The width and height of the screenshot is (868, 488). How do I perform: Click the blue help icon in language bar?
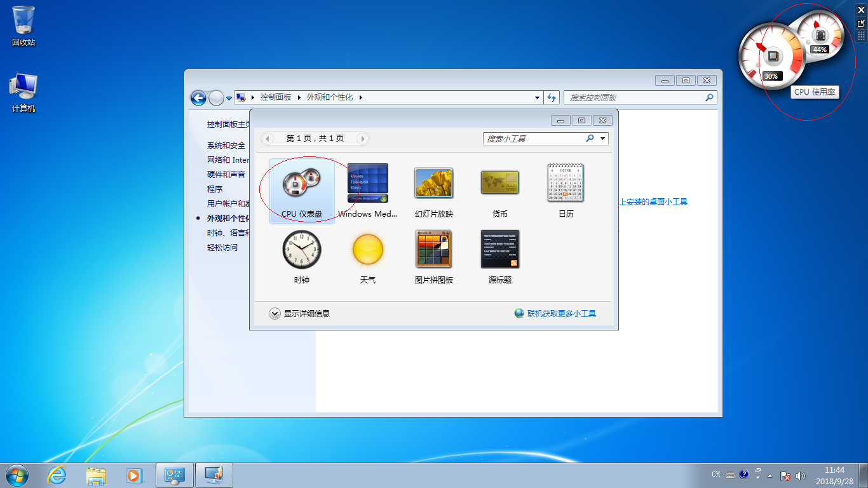(x=744, y=474)
